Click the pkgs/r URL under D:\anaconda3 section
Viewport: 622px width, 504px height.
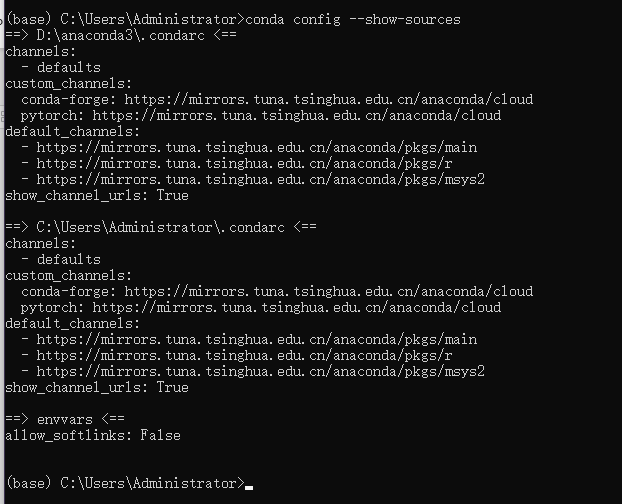click(x=244, y=163)
